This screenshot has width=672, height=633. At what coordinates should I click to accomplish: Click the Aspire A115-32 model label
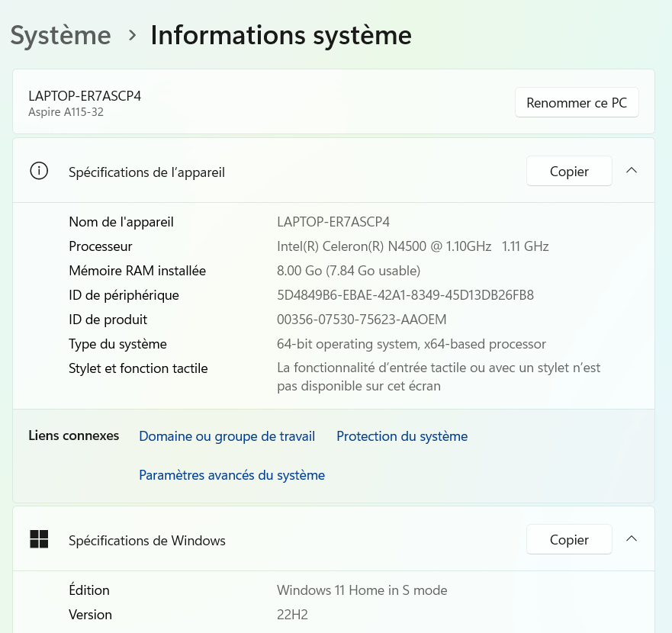coord(66,112)
